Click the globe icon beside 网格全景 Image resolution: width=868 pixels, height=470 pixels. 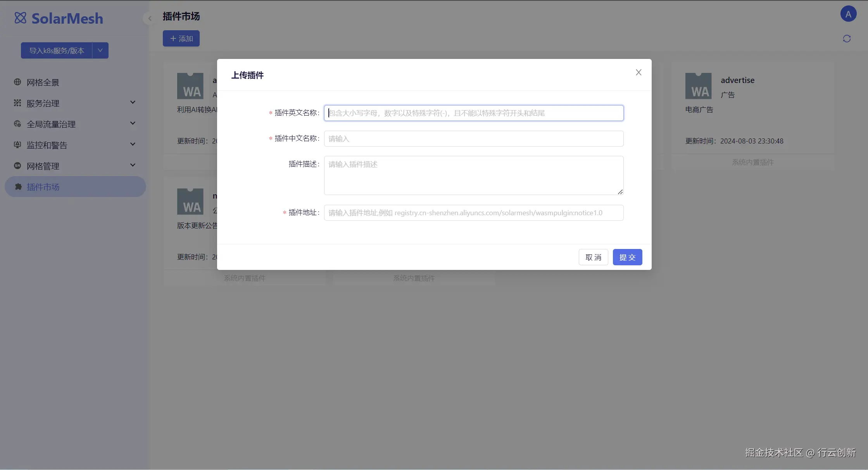click(17, 82)
